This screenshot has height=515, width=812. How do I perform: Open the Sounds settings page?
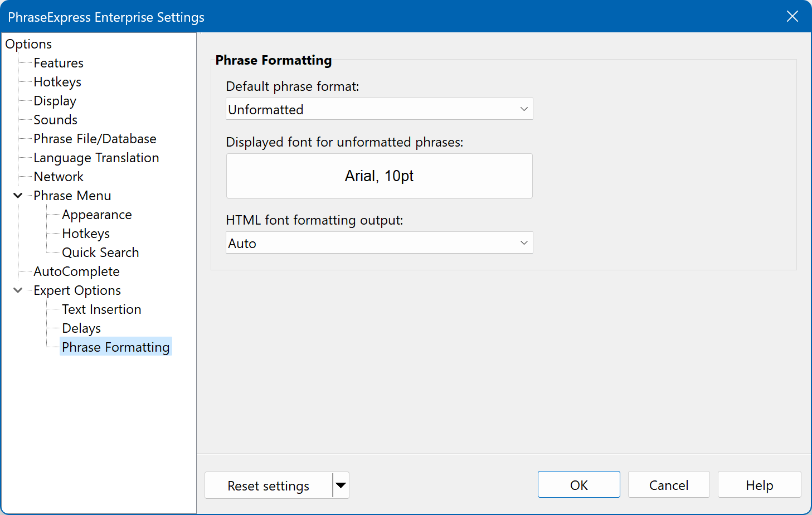coord(55,120)
